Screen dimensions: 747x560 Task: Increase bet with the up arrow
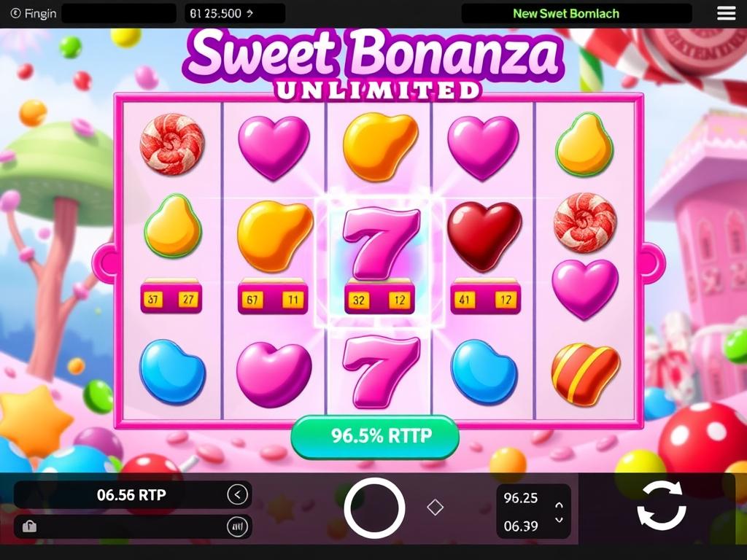560,505
